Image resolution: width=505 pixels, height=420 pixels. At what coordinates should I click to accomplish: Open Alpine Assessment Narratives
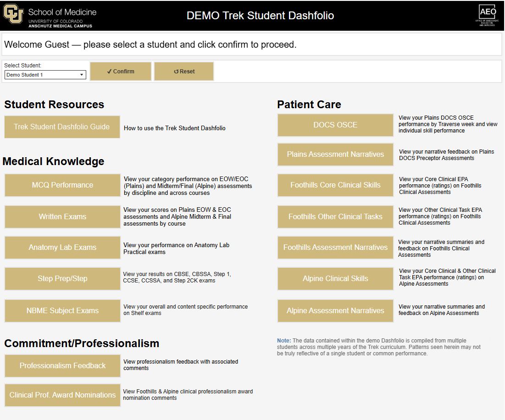(x=335, y=311)
